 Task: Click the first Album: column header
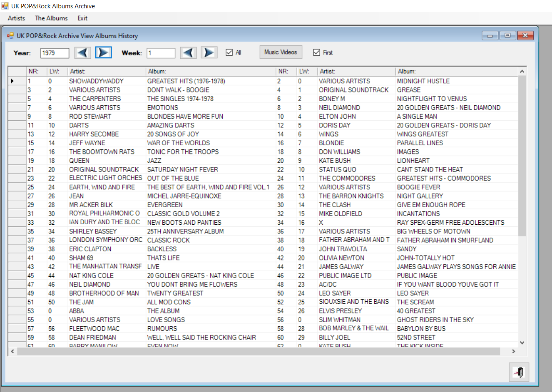click(211, 72)
